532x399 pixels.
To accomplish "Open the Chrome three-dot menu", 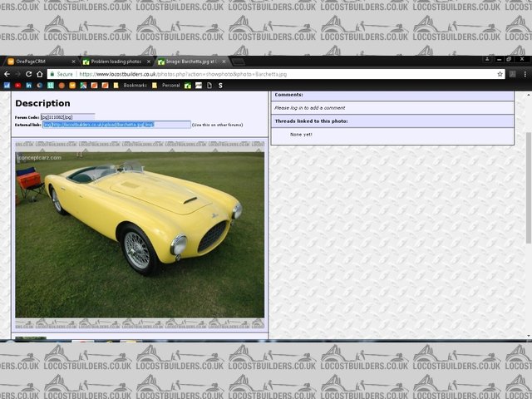I will (x=525, y=74).
